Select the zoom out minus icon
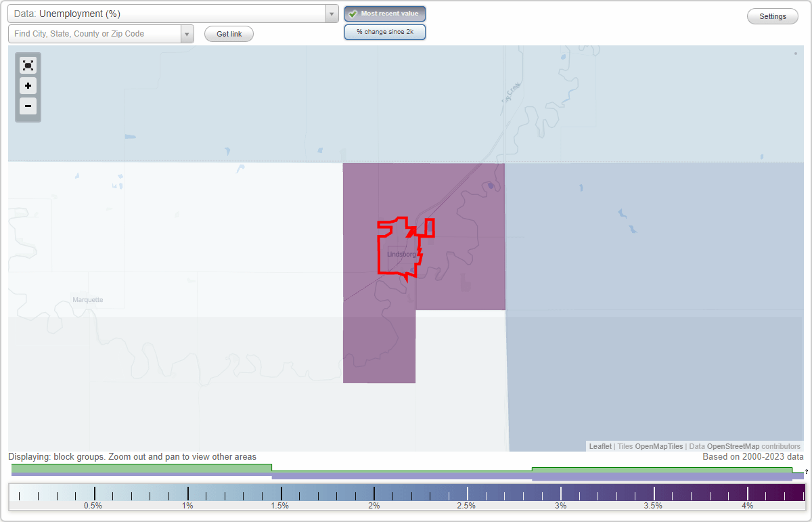 [x=28, y=106]
